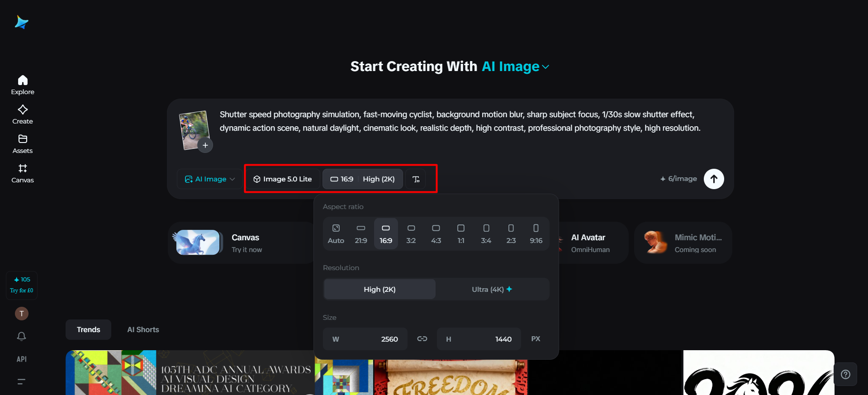Click the 6/image credit cost label
The height and width of the screenshot is (395, 868).
pyautogui.click(x=678, y=179)
